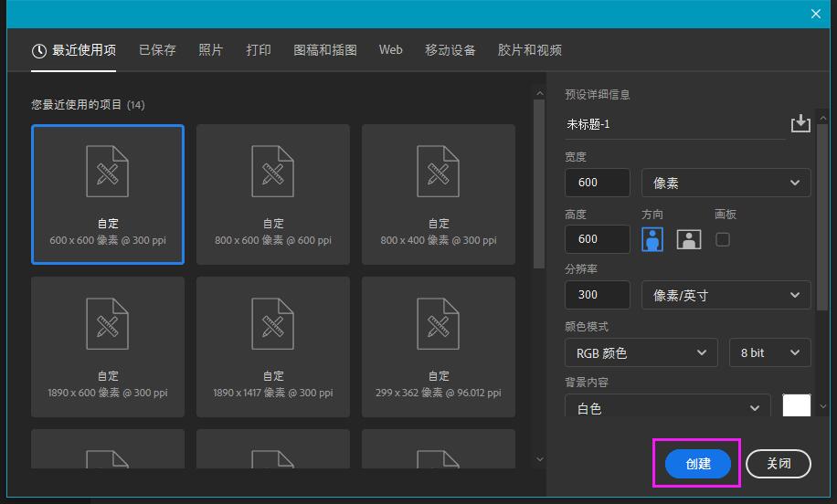Image resolution: width=837 pixels, height=504 pixels.
Task: Open the width unit 像素 dropdown
Action: 726,183
